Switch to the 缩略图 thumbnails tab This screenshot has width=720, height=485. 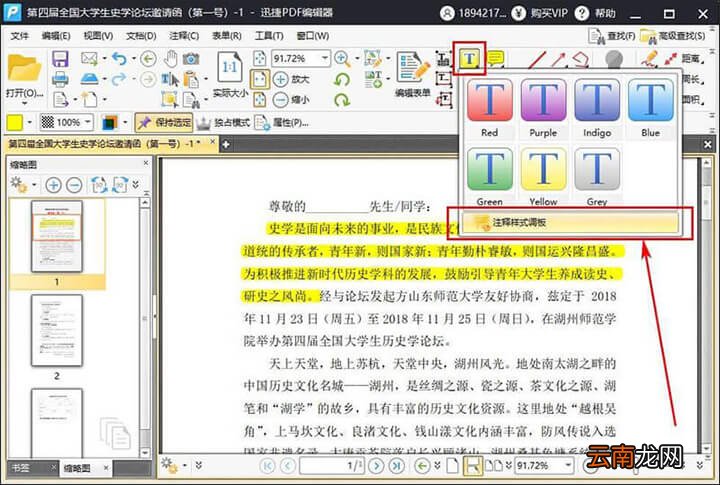pos(77,468)
